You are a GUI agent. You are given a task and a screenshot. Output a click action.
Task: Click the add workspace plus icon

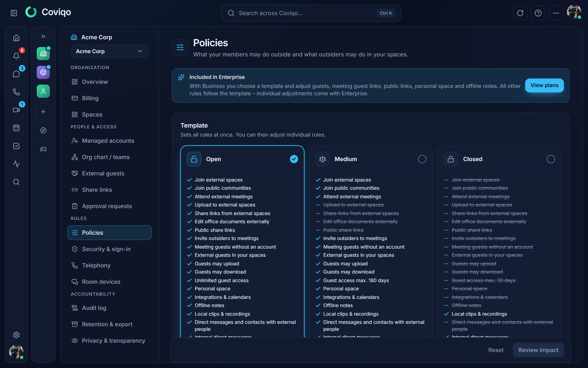[x=43, y=112]
